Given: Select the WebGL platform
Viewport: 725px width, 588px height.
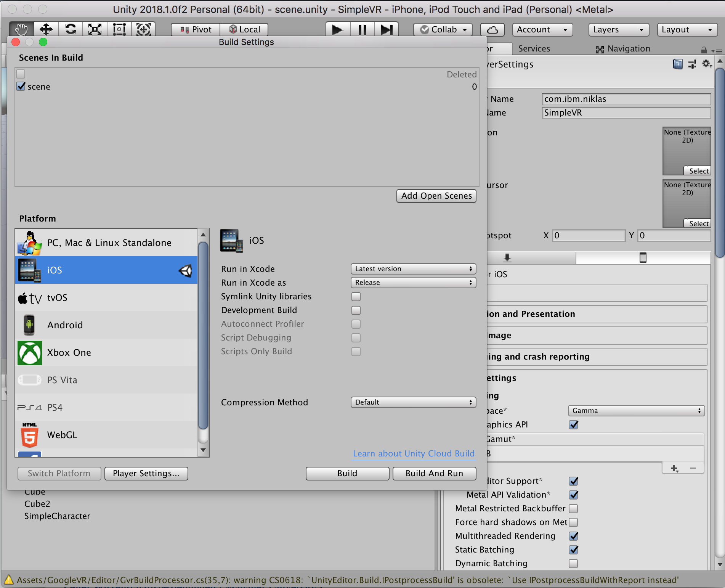Looking at the screenshot, I should click(x=106, y=435).
